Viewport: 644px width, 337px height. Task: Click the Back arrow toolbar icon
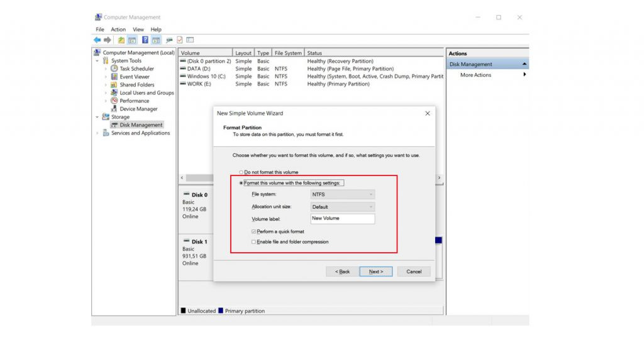click(97, 40)
